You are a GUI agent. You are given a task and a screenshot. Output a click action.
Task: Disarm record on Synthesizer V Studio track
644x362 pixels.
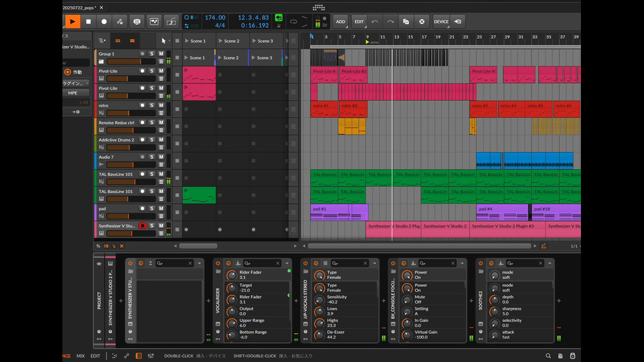142,227
